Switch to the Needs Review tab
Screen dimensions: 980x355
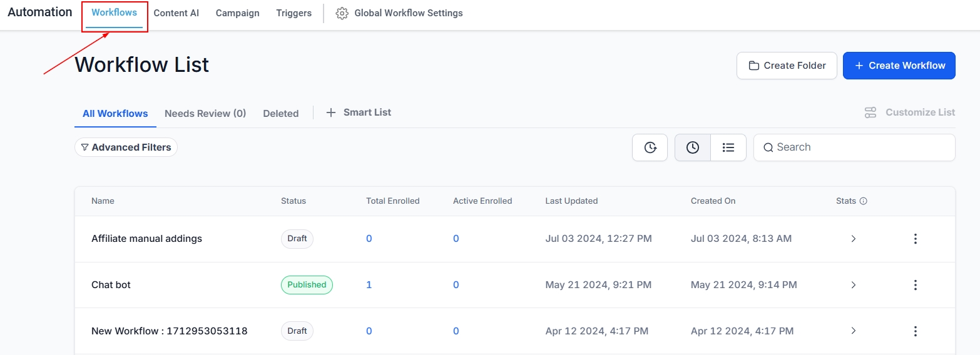pyautogui.click(x=205, y=114)
